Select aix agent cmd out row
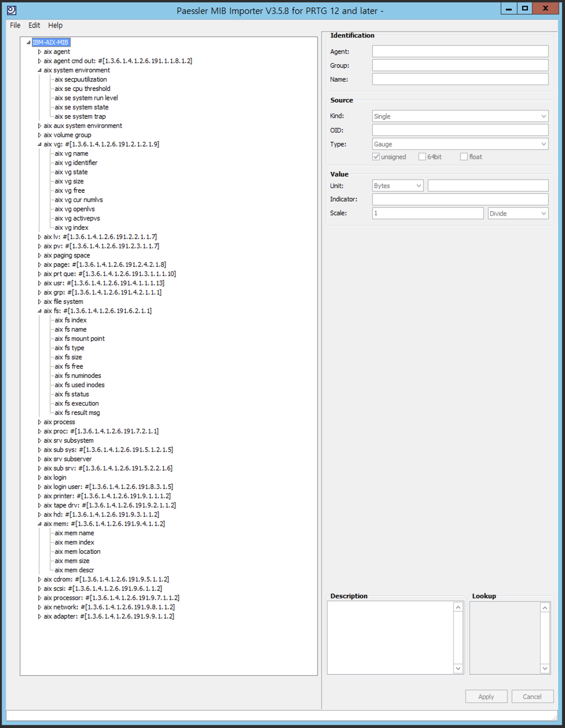Viewport: 565px width, 728px height. 118,61
